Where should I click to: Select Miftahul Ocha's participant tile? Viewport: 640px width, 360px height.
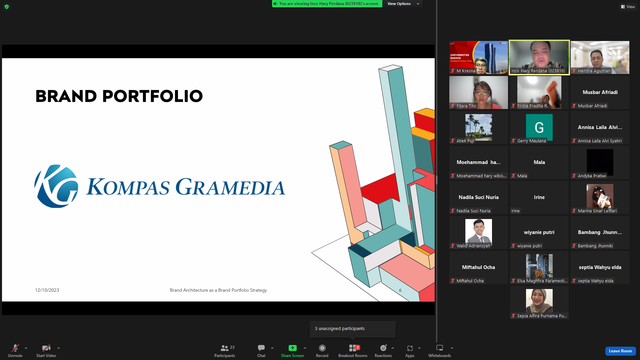point(478,268)
